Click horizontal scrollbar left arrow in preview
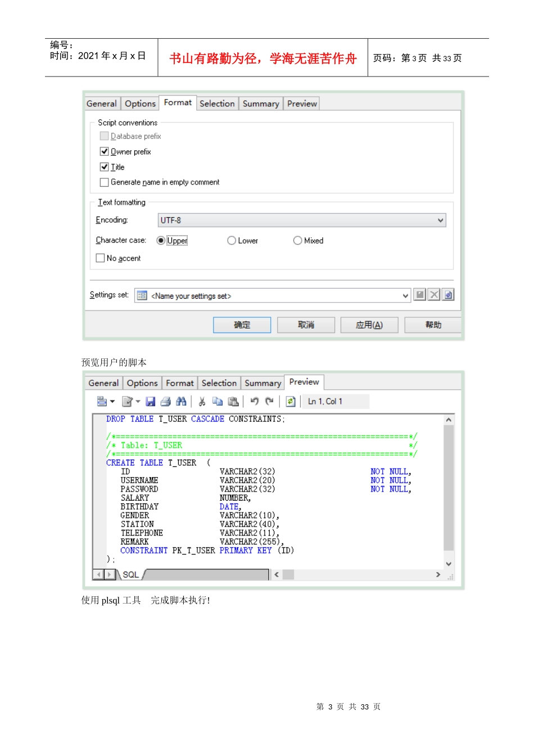This screenshot has width=534, height=756. [277, 574]
